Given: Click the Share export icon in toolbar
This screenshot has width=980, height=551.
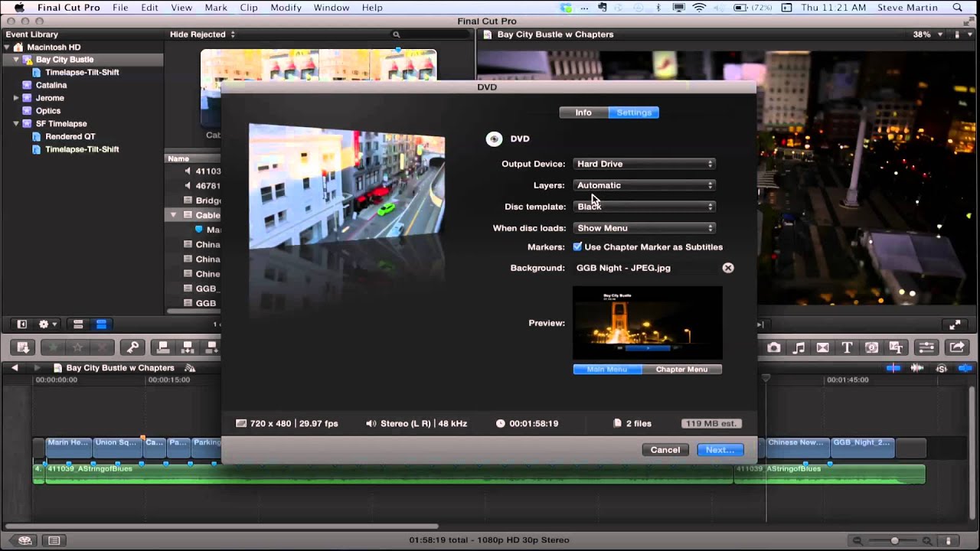Looking at the screenshot, I should pyautogui.click(x=956, y=347).
